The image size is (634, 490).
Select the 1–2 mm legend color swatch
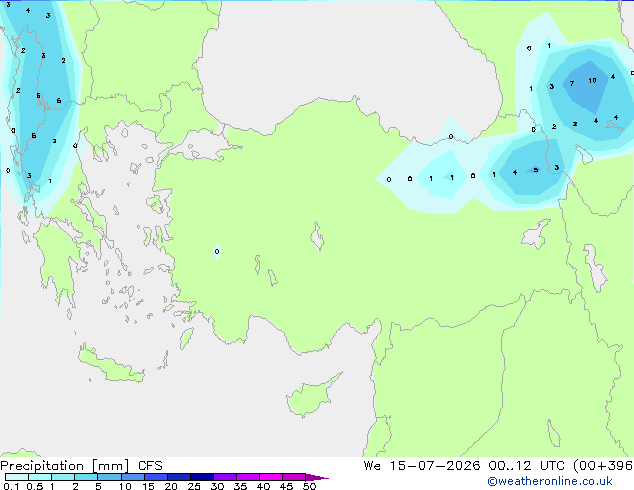coord(63,477)
